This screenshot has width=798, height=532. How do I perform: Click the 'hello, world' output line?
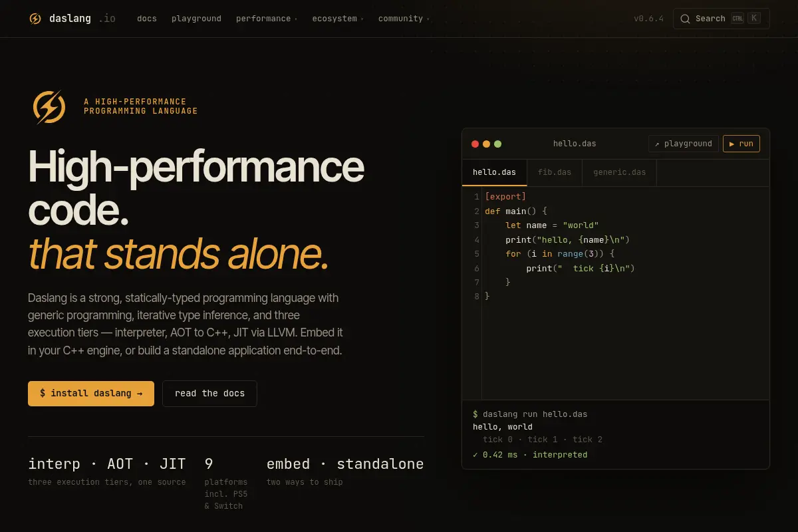click(503, 427)
